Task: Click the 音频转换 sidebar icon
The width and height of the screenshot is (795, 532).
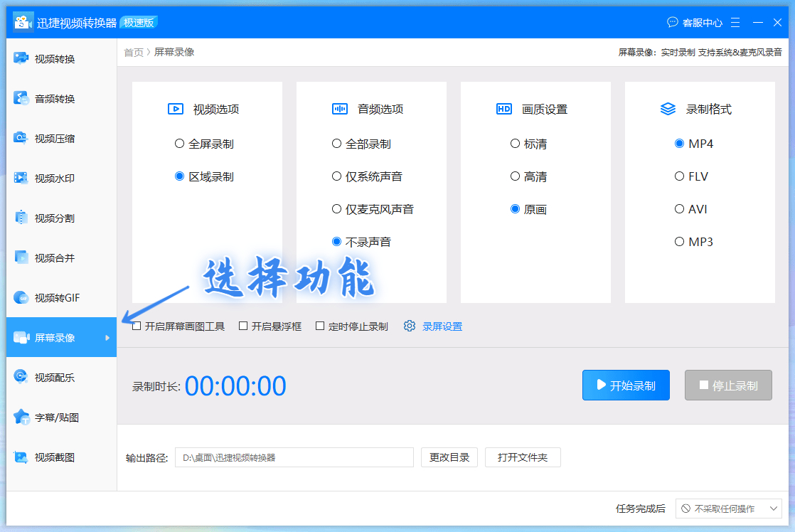Action: click(21, 98)
